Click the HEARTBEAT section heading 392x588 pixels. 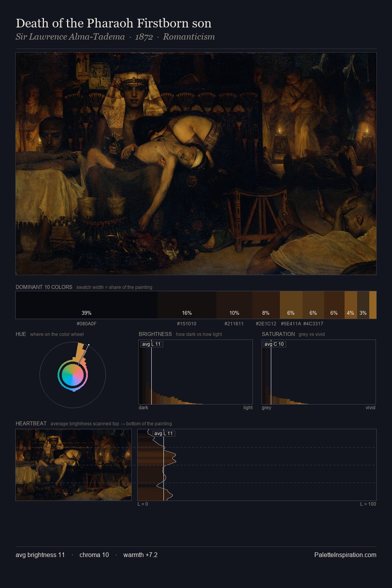tap(31, 423)
